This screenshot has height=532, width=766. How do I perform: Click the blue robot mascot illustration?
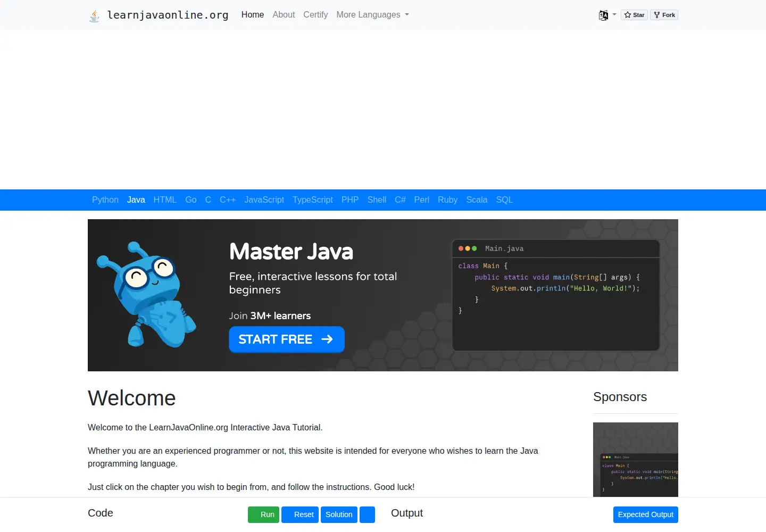[146, 294]
